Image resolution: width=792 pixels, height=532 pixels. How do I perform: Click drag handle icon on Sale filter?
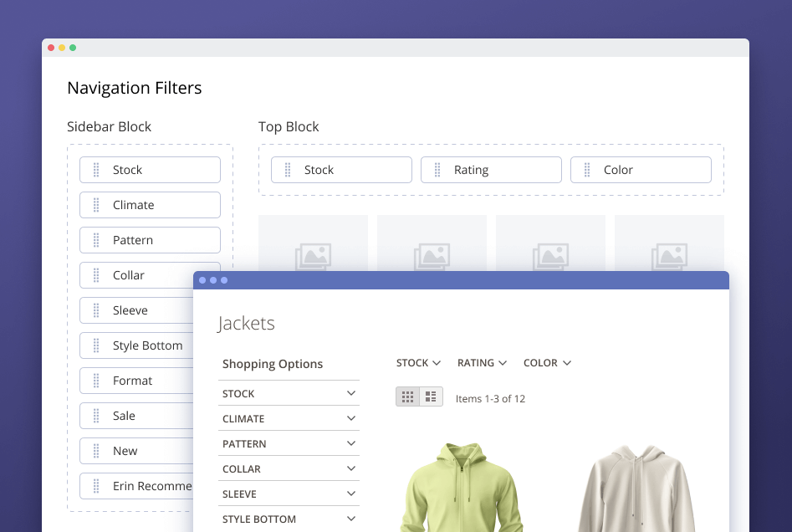(x=96, y=416)
